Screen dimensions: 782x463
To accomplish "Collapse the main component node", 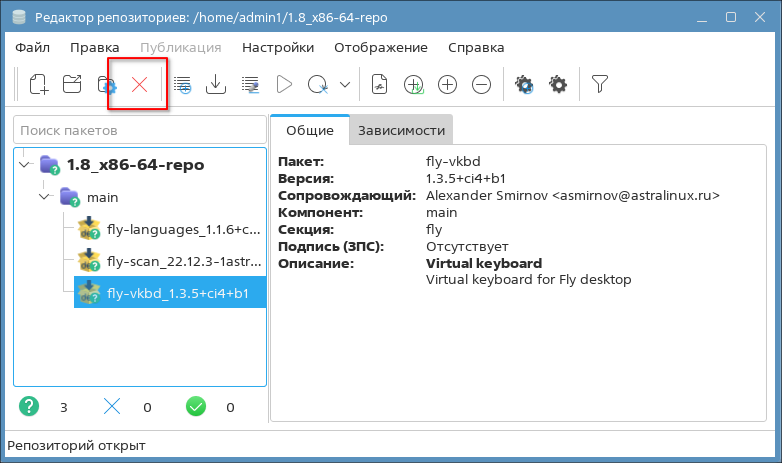I will click(45, 197).
